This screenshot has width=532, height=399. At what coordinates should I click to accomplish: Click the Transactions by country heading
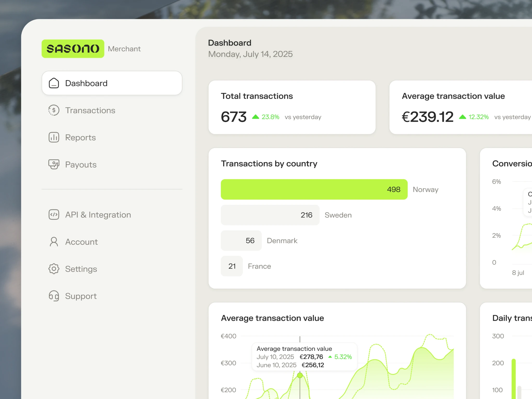tap(269, 164)
